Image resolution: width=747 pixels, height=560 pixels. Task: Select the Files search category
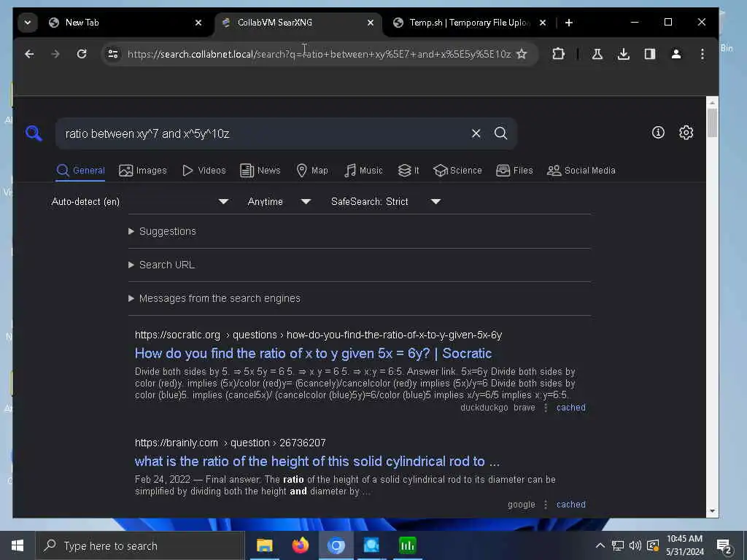coord(514,171)
